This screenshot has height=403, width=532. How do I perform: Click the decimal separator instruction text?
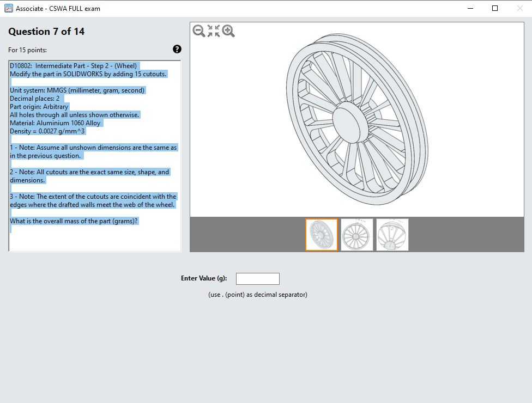click(x=258, y=294)
